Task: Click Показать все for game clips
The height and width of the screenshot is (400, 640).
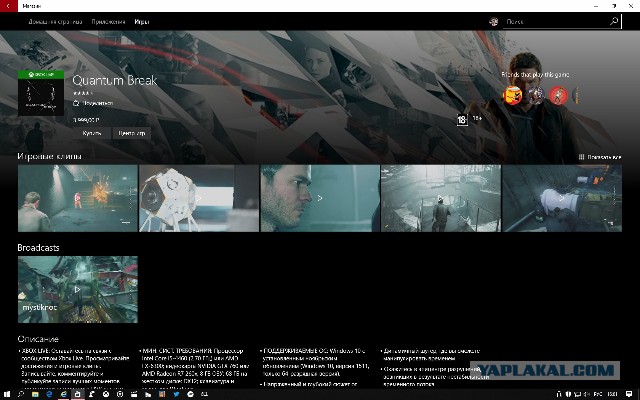Action: [600, 157]
